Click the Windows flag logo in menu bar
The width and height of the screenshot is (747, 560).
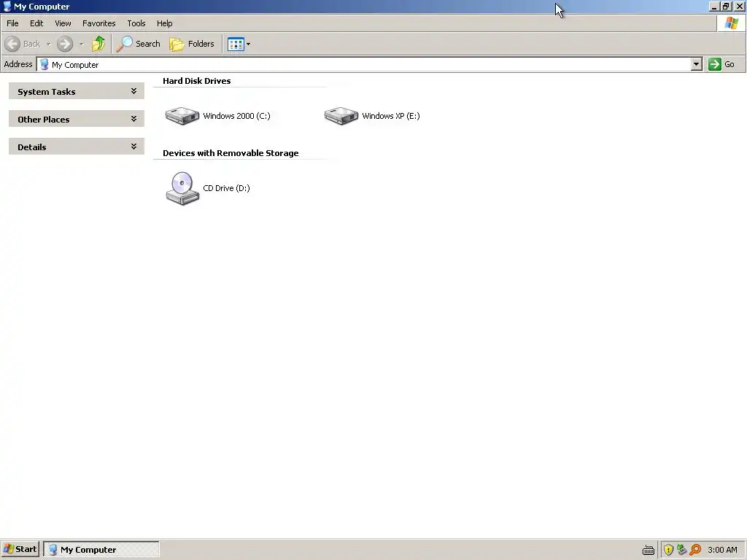[731, 23]
